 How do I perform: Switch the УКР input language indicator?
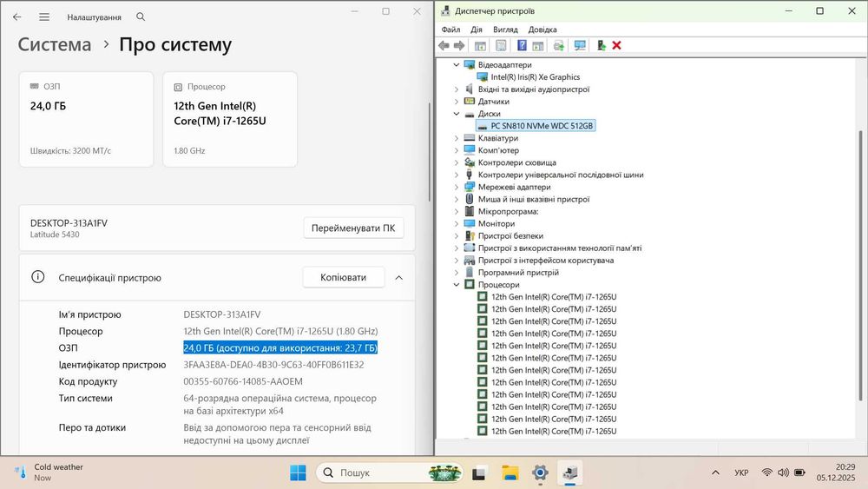click(x=741, y=472)
